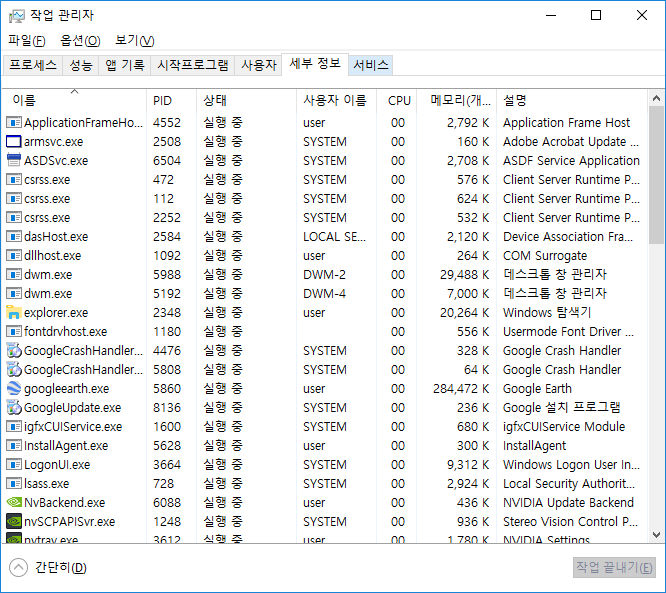The image size is (666, 593).
Task: Click the nvSCPAPISvr.exe NVIDIA icon
Action: point(14,521)
